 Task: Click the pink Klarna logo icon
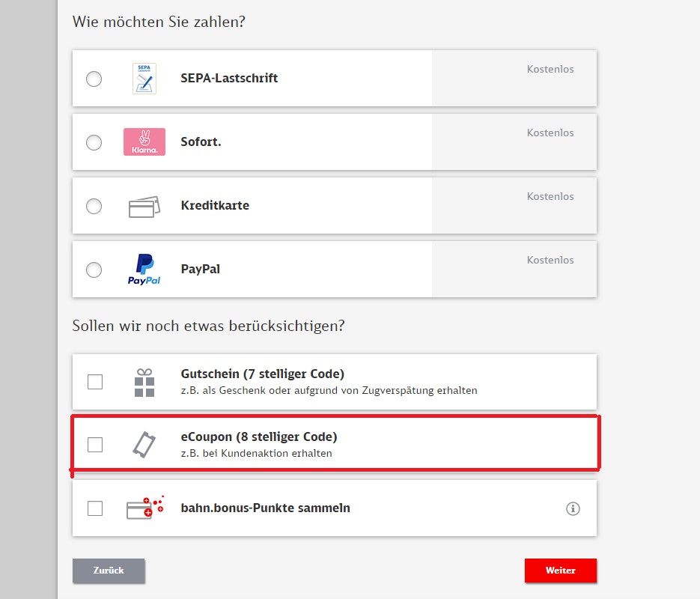tap(144, 142)
